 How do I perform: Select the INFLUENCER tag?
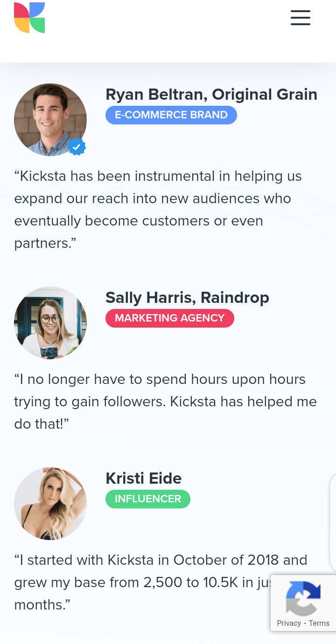(147, 499)
